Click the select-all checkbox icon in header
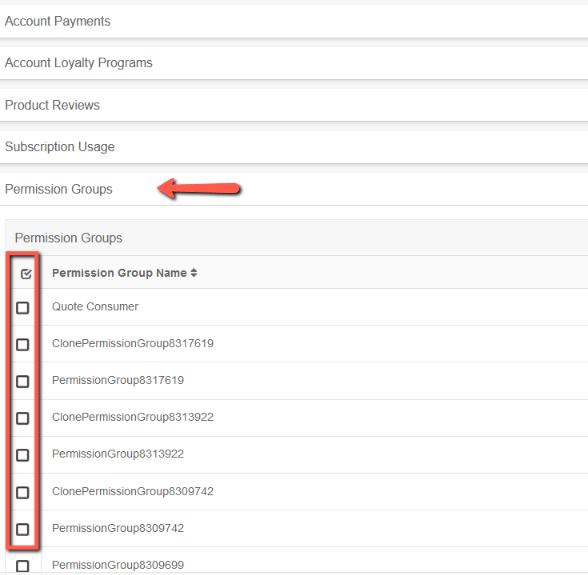This screenshot has height=575, width=588. (26, 274)
